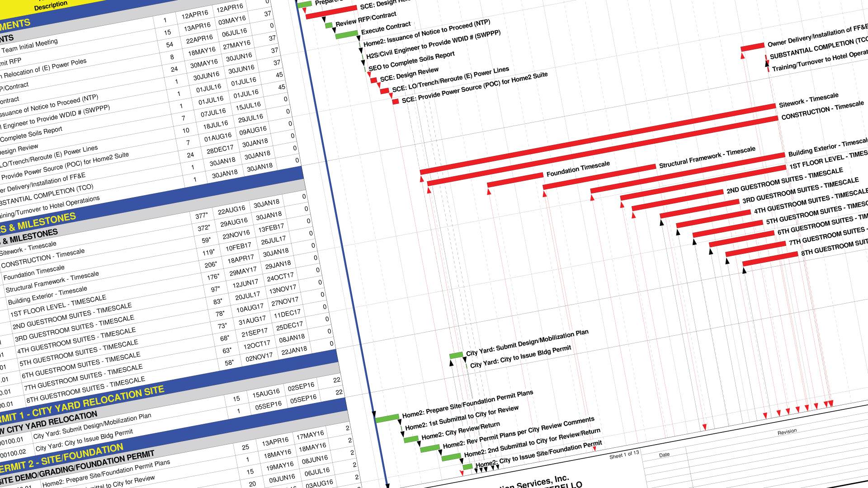Click the duration value '377*'
Image resolution: width=868 pixels, height=488 pixels.
[x=202, y=216]
